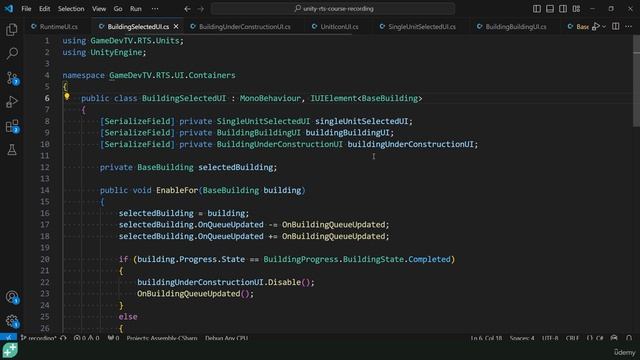
Task: Click the Spaces: 4 indentation setting
Action: click(x=522, y=338)
